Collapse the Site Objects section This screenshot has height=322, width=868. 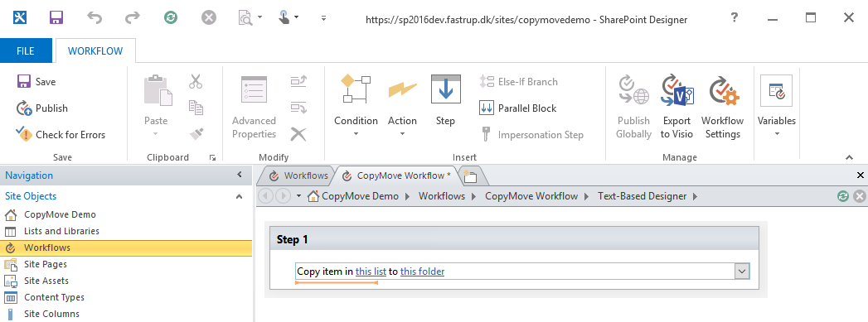click(x=239, y=196)
